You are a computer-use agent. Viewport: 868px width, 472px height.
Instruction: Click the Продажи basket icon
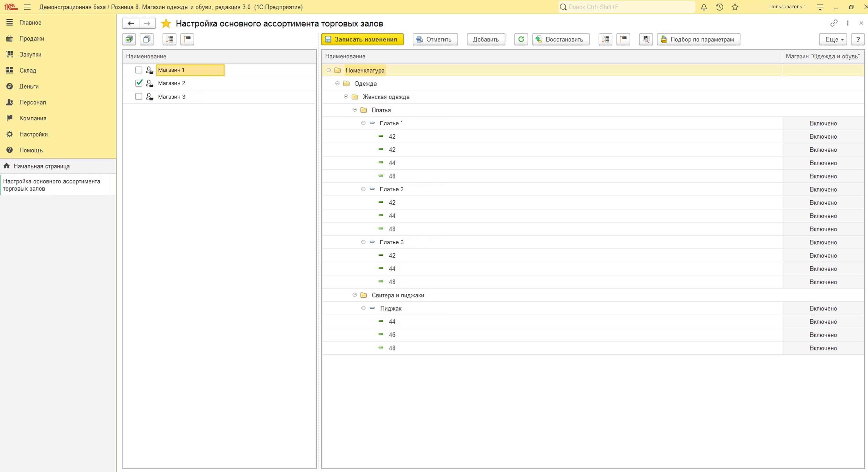tap(9, 39)
